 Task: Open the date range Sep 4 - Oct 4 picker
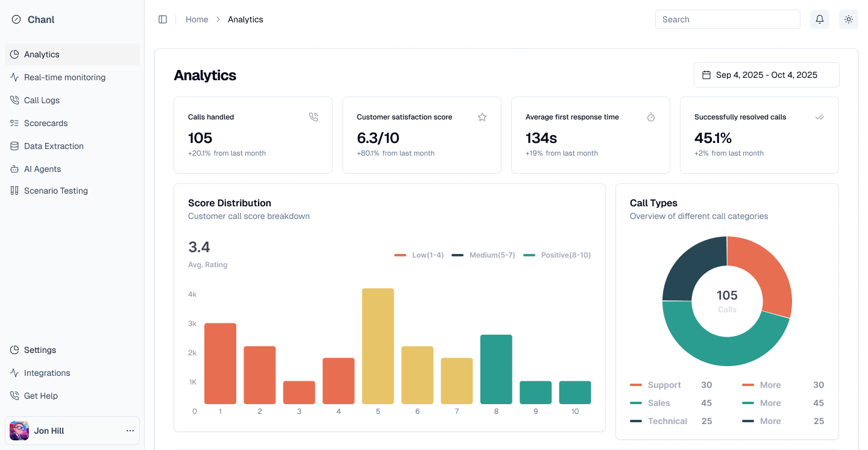pyautogui.click(x=766, y=75)
